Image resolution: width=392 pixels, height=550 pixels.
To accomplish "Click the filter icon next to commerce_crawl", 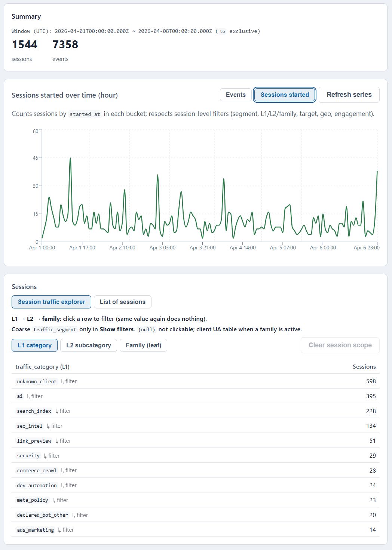I will pos(70,470).
